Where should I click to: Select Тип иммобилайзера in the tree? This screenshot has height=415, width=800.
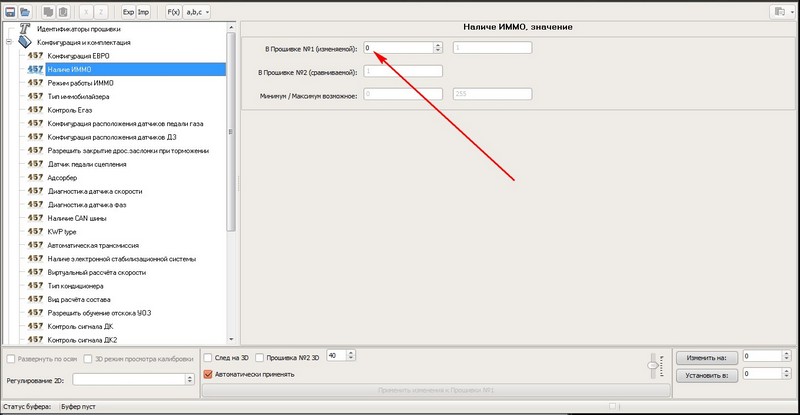coord(78,95)
